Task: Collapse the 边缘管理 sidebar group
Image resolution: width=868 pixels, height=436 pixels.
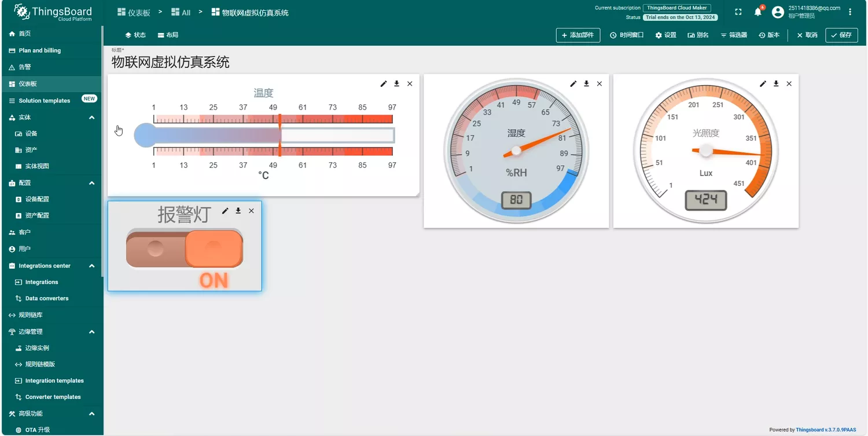Action: coord(91,332)
